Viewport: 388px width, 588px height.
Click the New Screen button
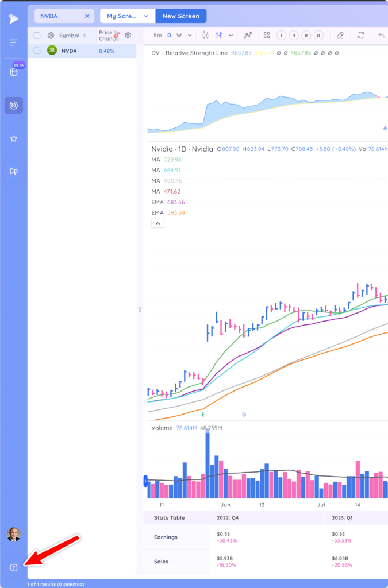tap(181, 16)
